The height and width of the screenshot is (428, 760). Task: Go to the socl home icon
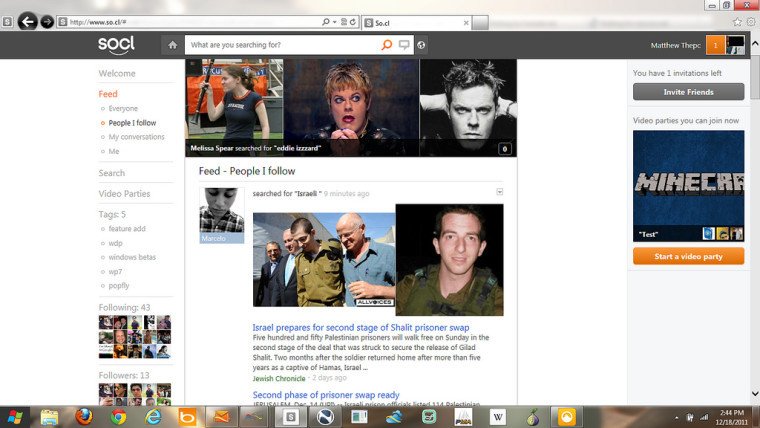(x=172, y=45)
